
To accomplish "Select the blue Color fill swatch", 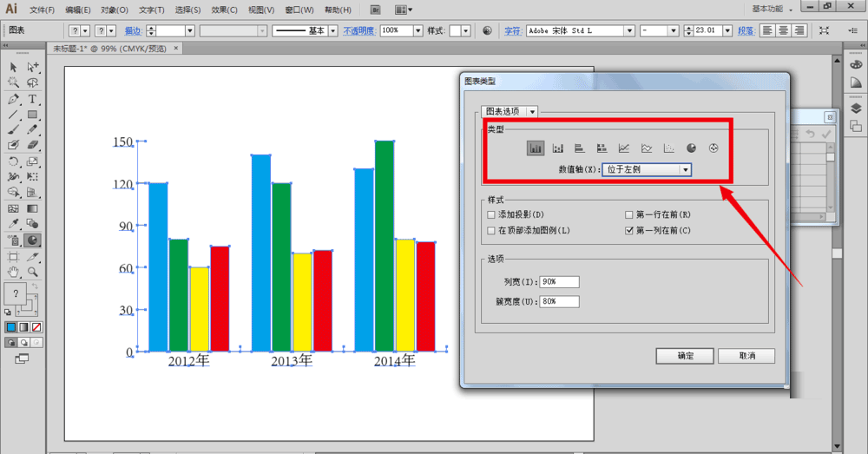I will [x=11, y=327].
